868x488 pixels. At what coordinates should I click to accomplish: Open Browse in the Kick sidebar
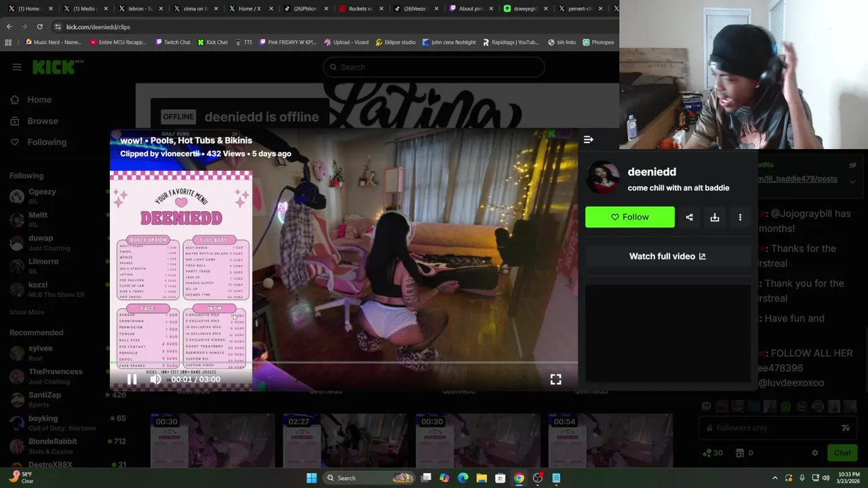pos(43,121)
